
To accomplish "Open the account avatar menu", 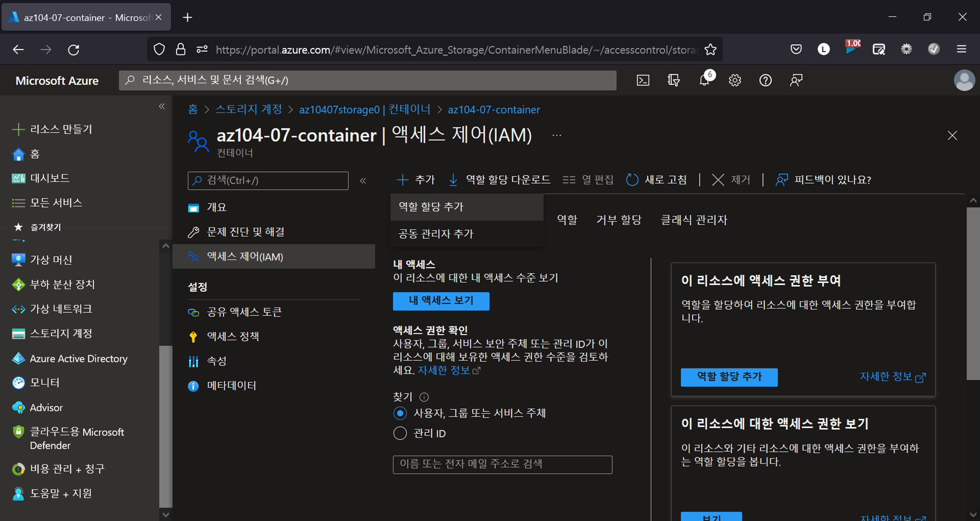I will [964, 80].
